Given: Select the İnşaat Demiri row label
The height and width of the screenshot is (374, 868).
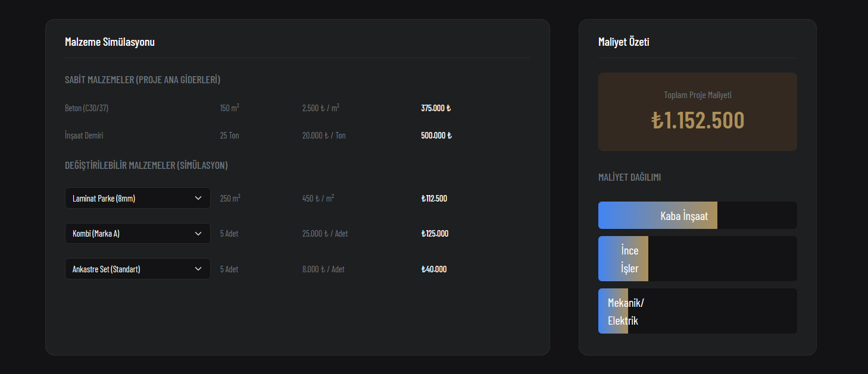Looking at the screenshot, I should 84,136.
